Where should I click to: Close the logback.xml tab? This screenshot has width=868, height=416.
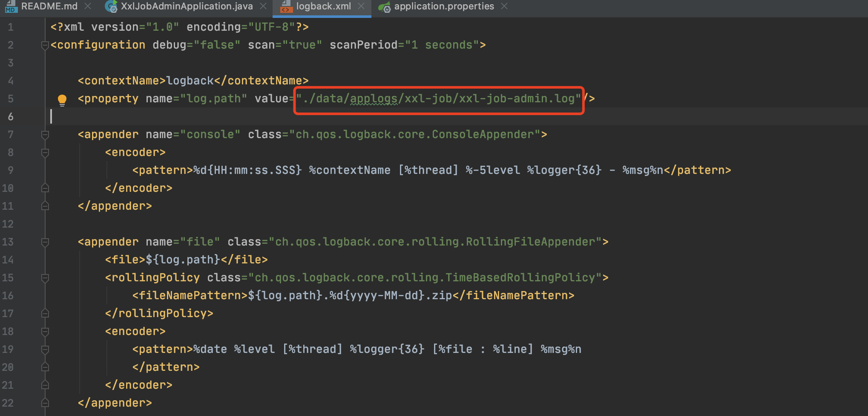tap(361, 6)
